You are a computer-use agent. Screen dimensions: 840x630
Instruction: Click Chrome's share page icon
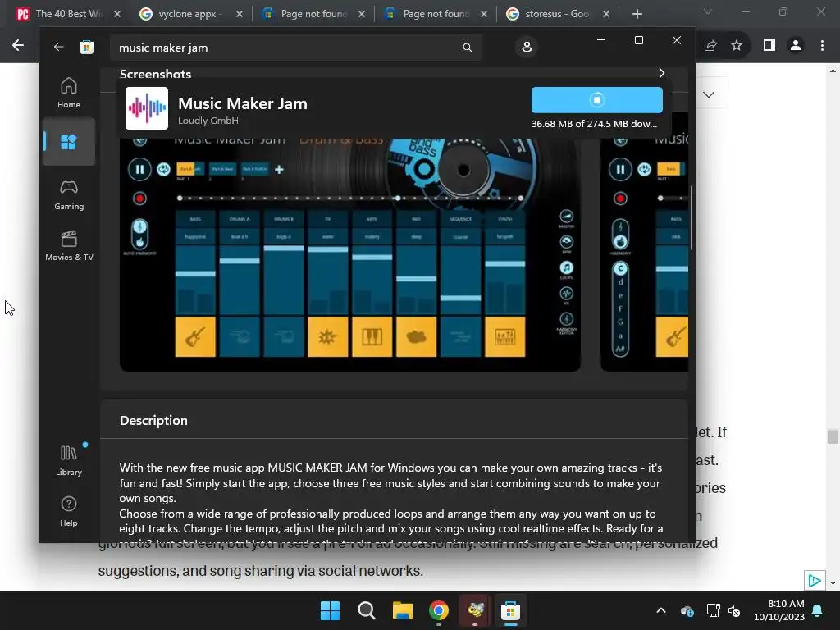(x=710, y=46)
